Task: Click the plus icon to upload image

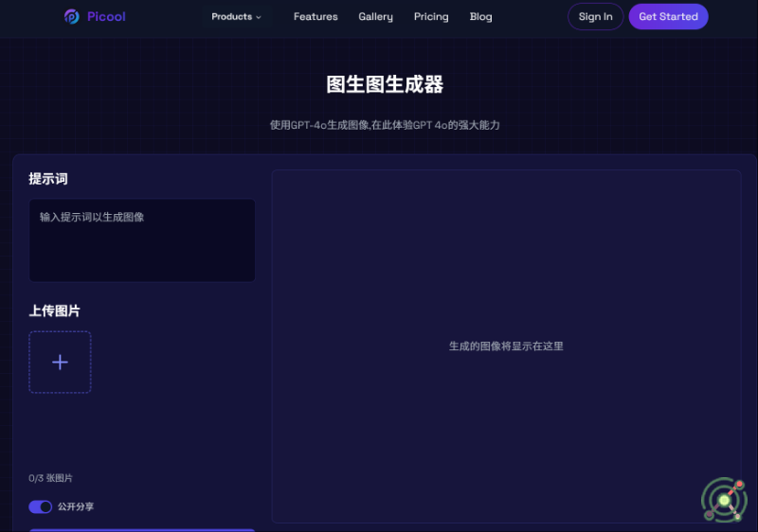Action: tap(60, 362)
